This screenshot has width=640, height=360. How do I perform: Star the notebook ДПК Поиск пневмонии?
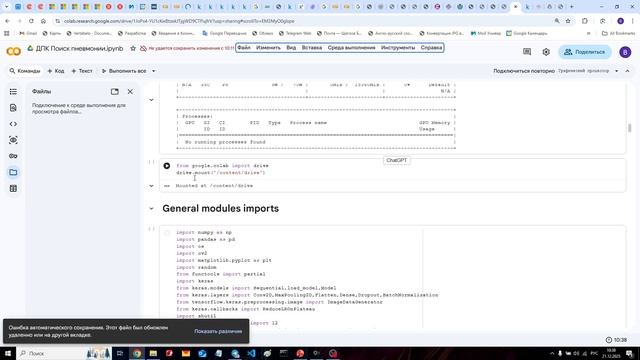coord(133,49)
